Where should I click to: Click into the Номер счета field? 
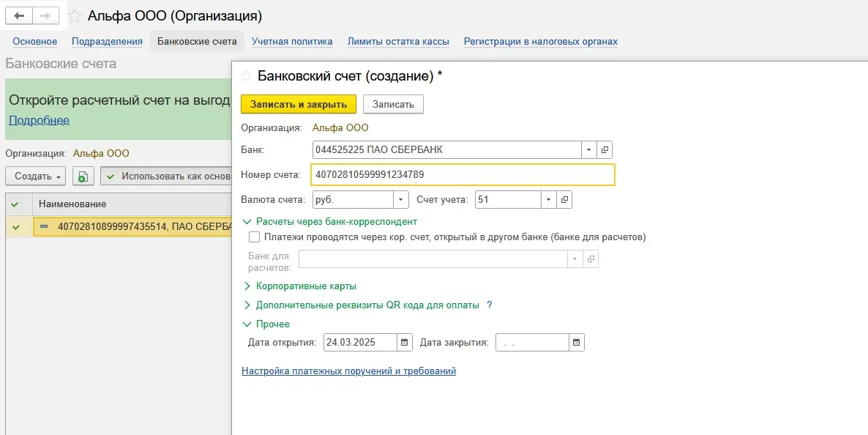click(463, 175)
